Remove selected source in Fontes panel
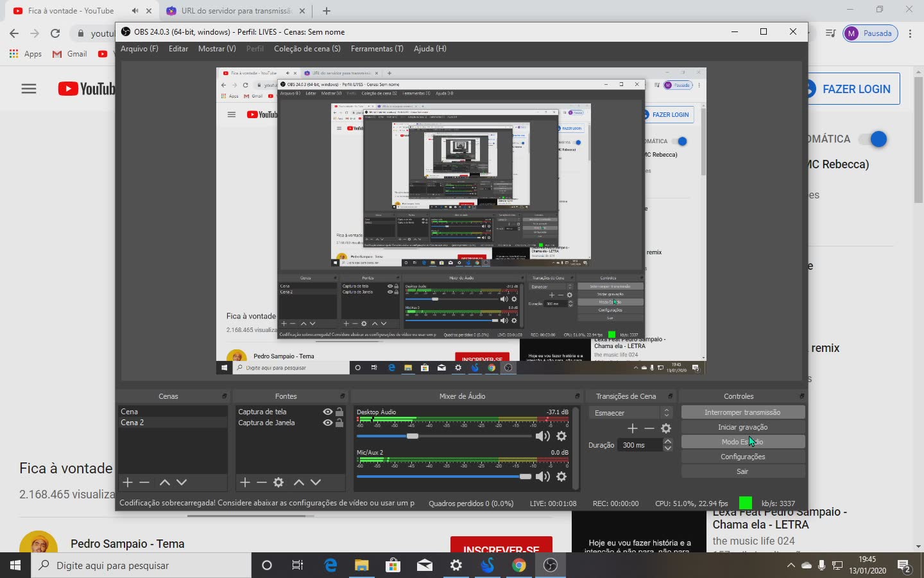 pos(261,482)
